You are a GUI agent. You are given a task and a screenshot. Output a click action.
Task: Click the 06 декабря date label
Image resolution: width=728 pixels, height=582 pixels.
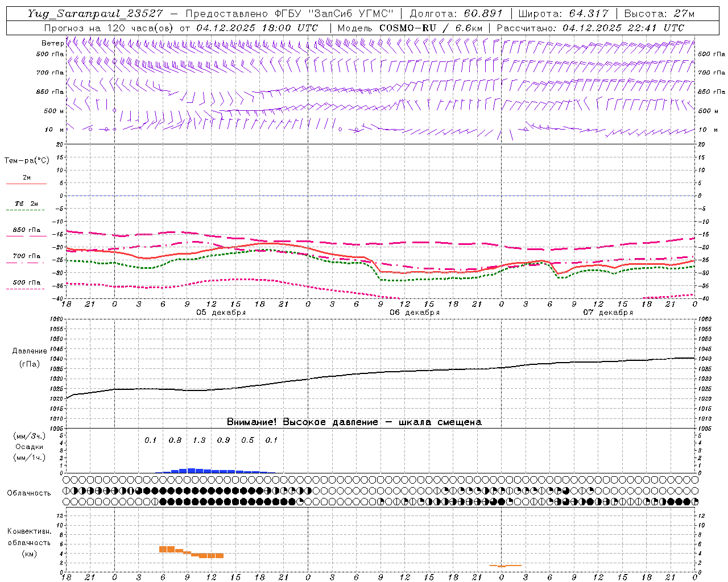(415, 313)
